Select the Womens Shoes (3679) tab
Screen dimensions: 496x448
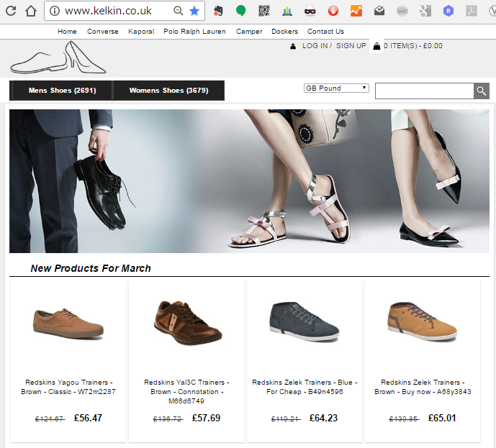tap(168, 91)
